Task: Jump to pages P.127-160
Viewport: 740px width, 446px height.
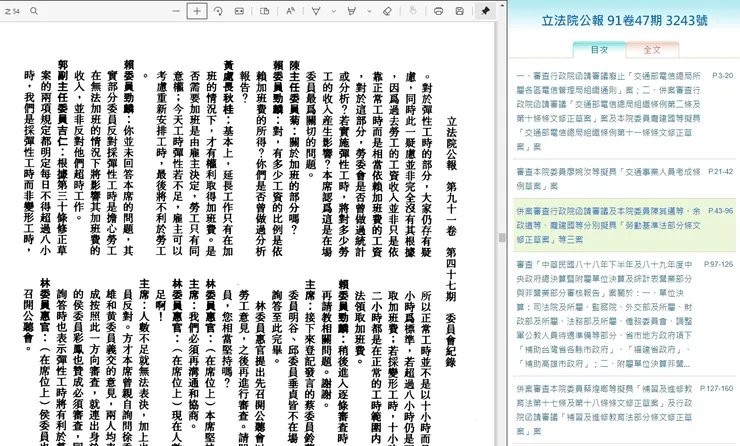Action: [x=716, y=388]
